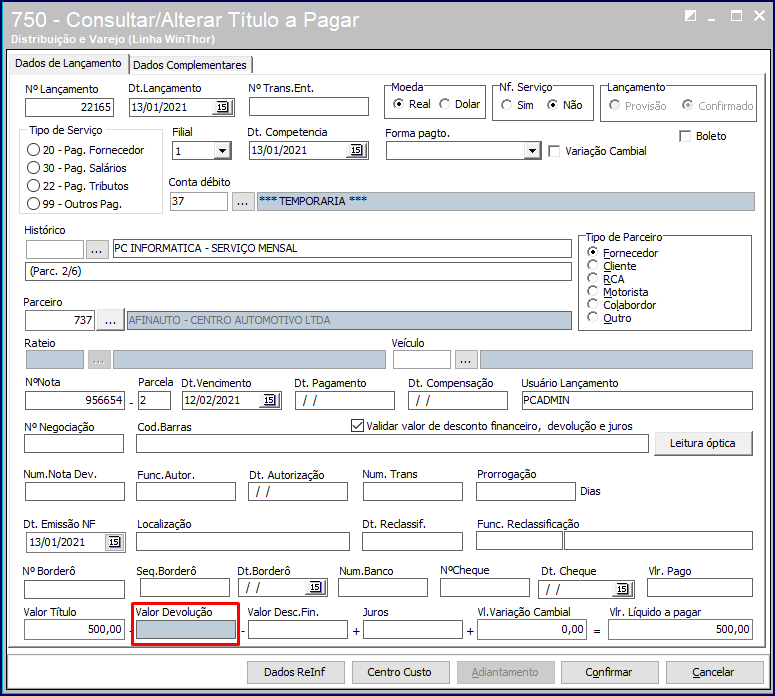The height and width of the screenshot is (696, 775).
Task: Click Cod.Barras input field
Action: click(x=392, y=444)
